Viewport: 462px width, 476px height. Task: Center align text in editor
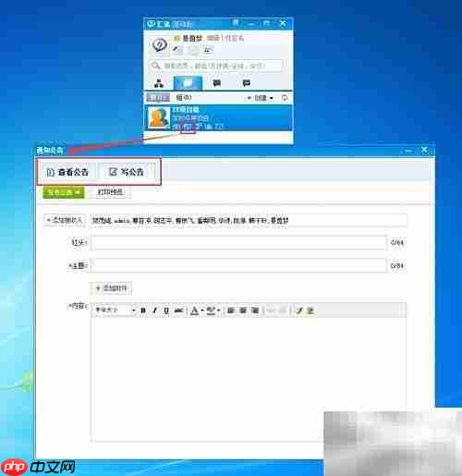pyautogui.click(x=243, y=311)
